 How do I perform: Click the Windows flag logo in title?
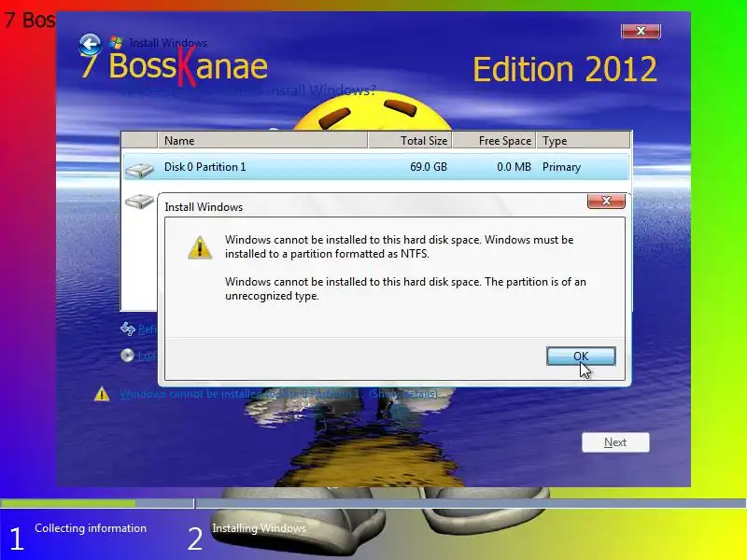tap(116, 43)
